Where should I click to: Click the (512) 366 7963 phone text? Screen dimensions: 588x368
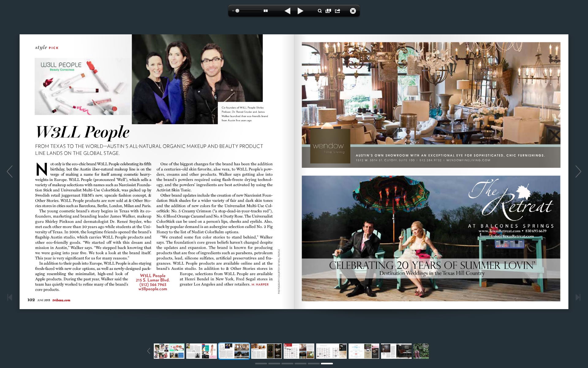click(153, 285)
